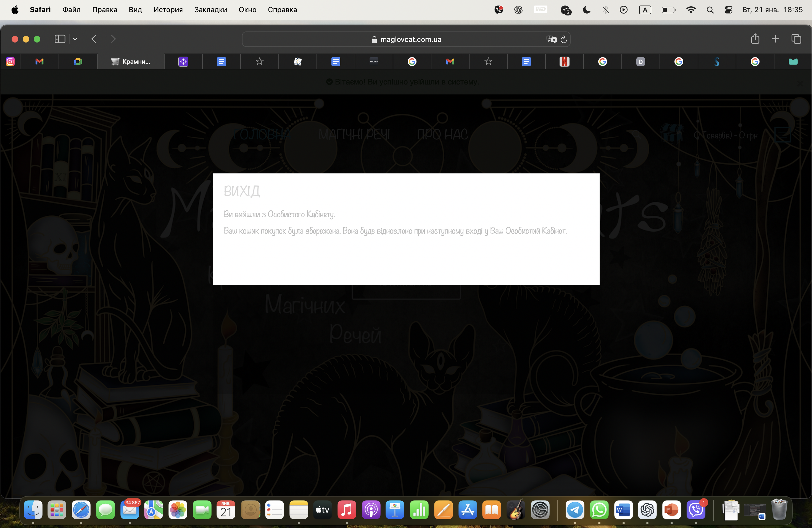Click the maglovcat.com.ua address field
Image resolution: width=812 pixels, height=528 pixels.
[x=406, y=39]
